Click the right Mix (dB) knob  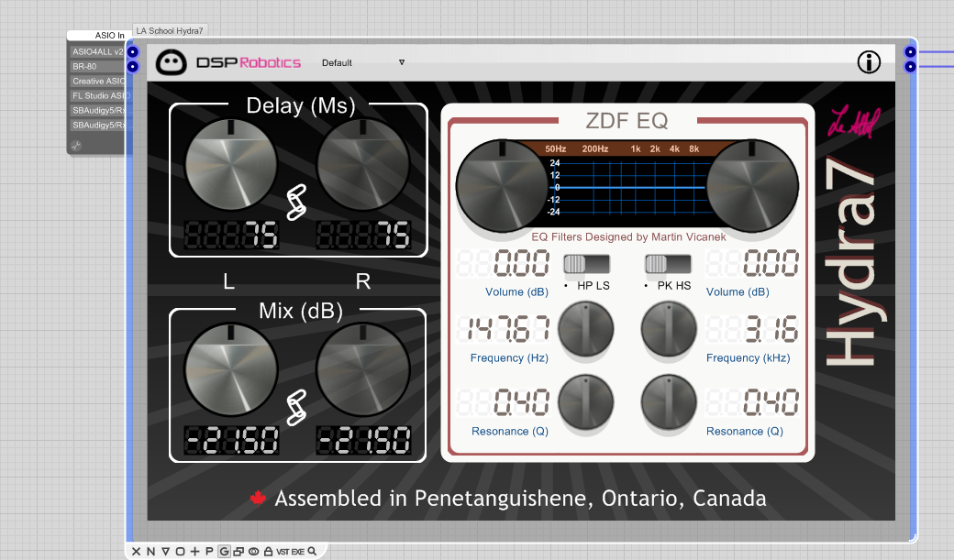tap(363, 369)
